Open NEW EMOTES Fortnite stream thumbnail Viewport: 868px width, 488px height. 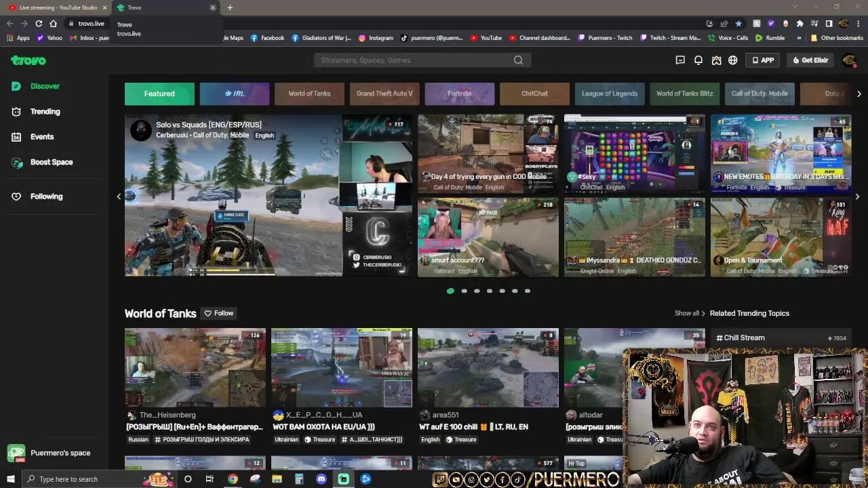(781, 154)
